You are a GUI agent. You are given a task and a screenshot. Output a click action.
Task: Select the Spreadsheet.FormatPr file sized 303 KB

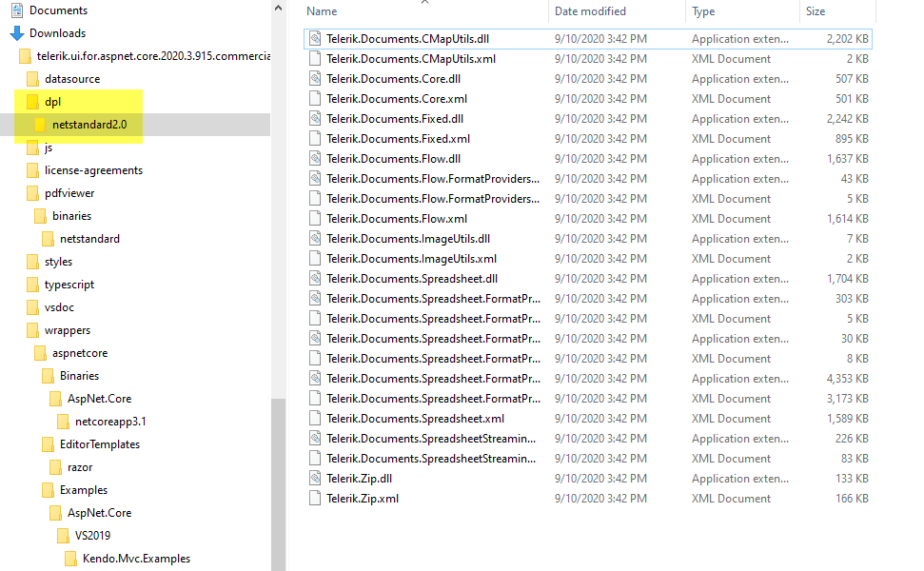point(433,299)
